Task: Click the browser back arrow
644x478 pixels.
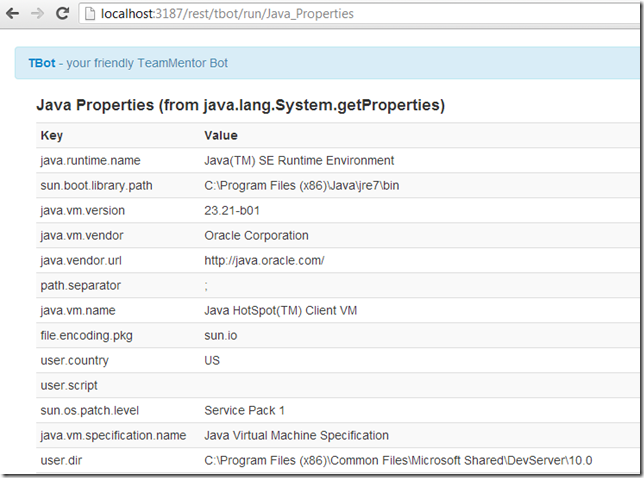Action: pyautogui.click(x=14, y=14)
